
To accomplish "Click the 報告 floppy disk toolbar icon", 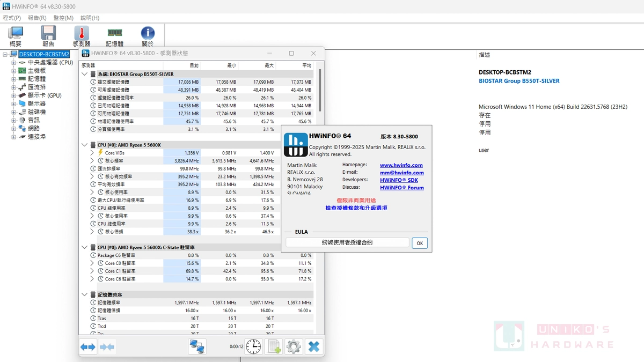I will click(48, 33).
